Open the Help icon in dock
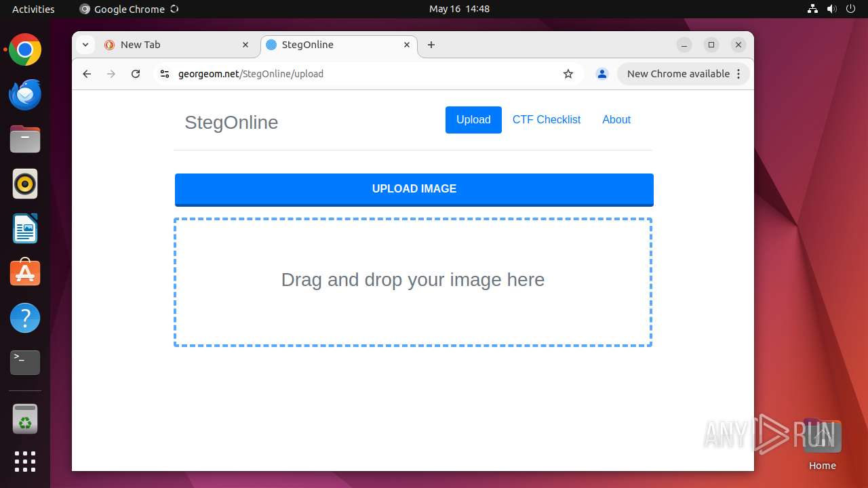The width and height of the screenshot is (868, 488). 25,318
